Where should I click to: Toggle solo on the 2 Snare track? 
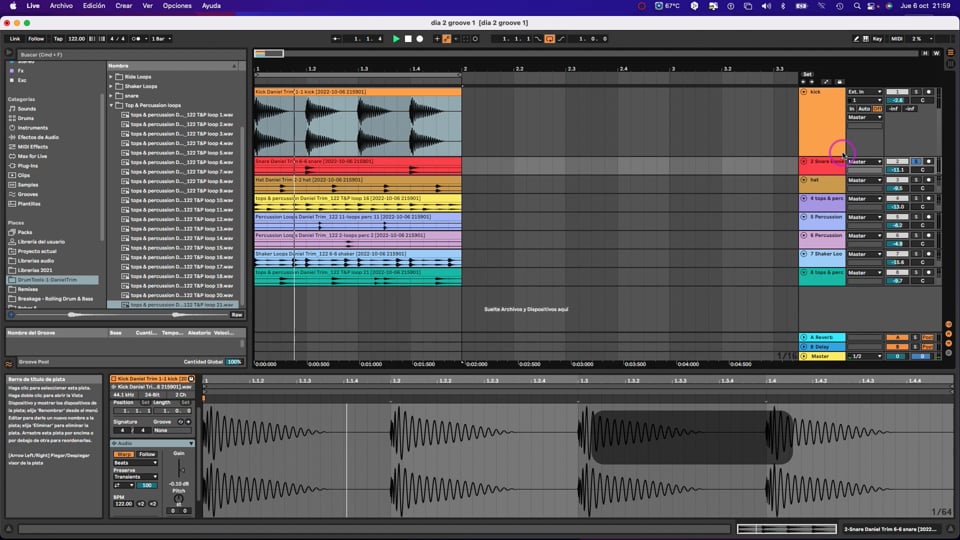click(917, 162)
